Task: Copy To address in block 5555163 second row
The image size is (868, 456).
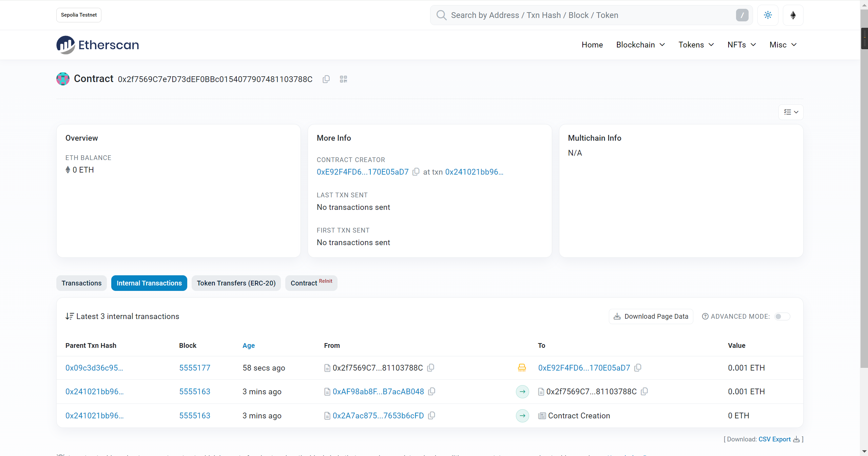Action: pos(644,391)
